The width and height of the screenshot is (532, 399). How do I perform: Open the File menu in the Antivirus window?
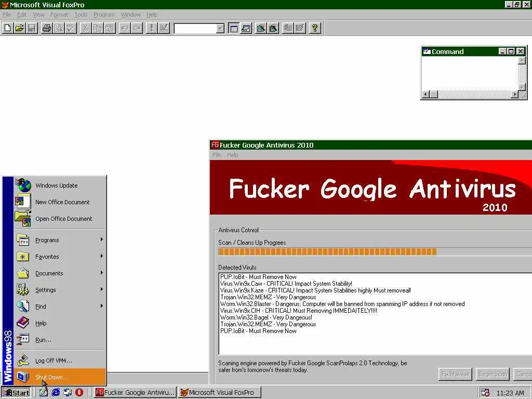[x=217, y=155]
